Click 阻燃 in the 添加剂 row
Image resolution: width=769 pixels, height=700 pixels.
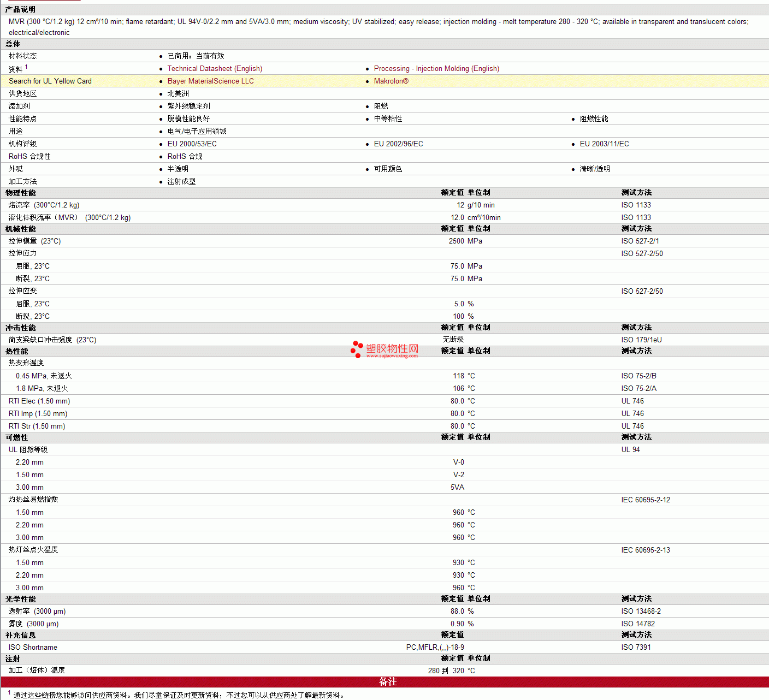(381, 106)
